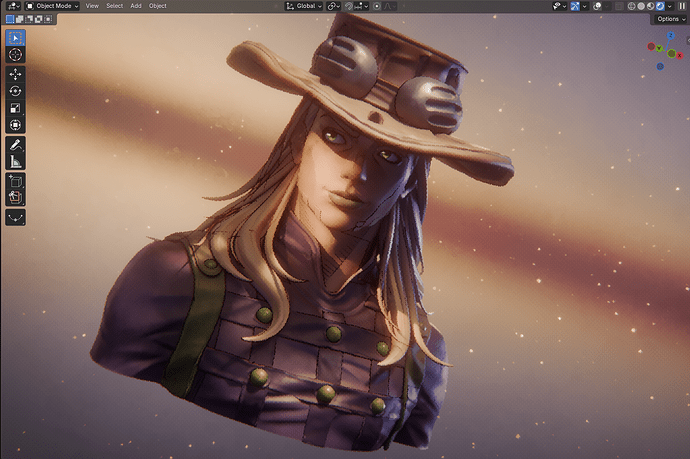
Task: Open the snapping options dropdown
Action: coord(361,6)
